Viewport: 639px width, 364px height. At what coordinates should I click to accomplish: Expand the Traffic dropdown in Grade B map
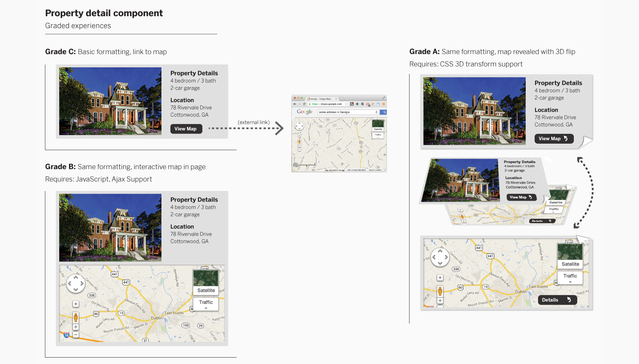[206, 304]
